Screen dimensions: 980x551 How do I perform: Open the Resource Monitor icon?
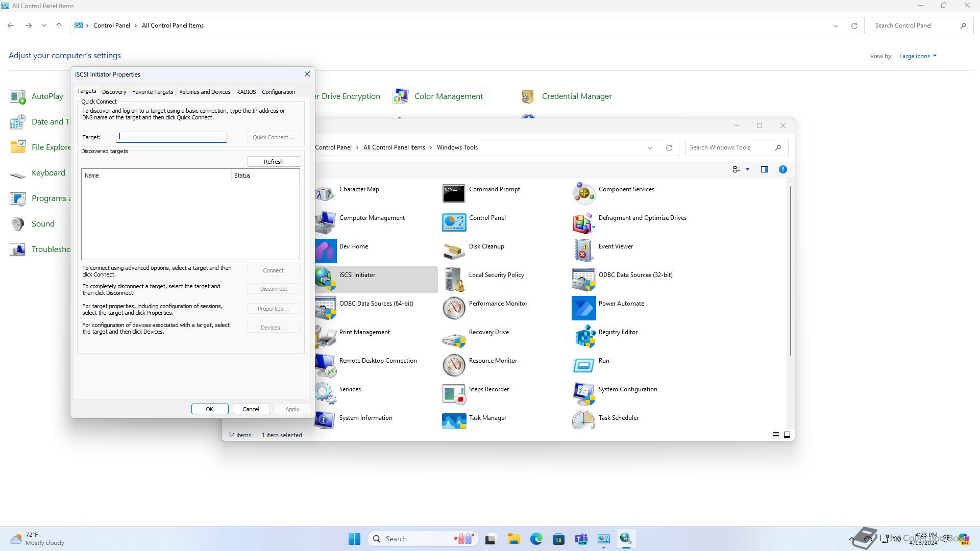pos(454,365)
